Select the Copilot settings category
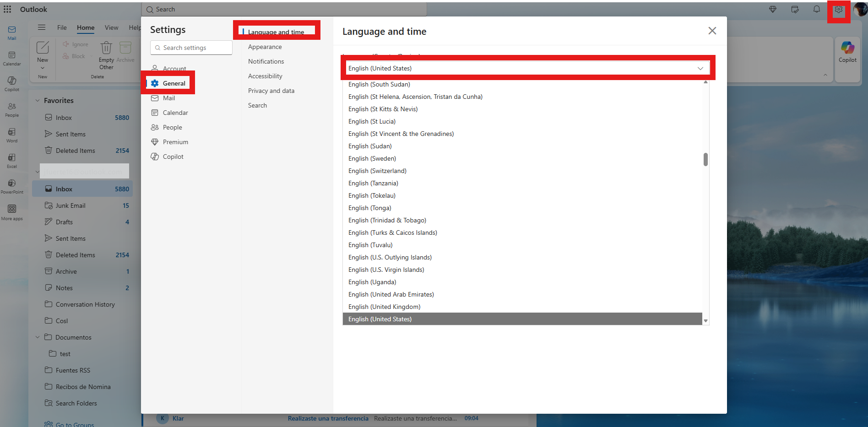 coord(173,157)
